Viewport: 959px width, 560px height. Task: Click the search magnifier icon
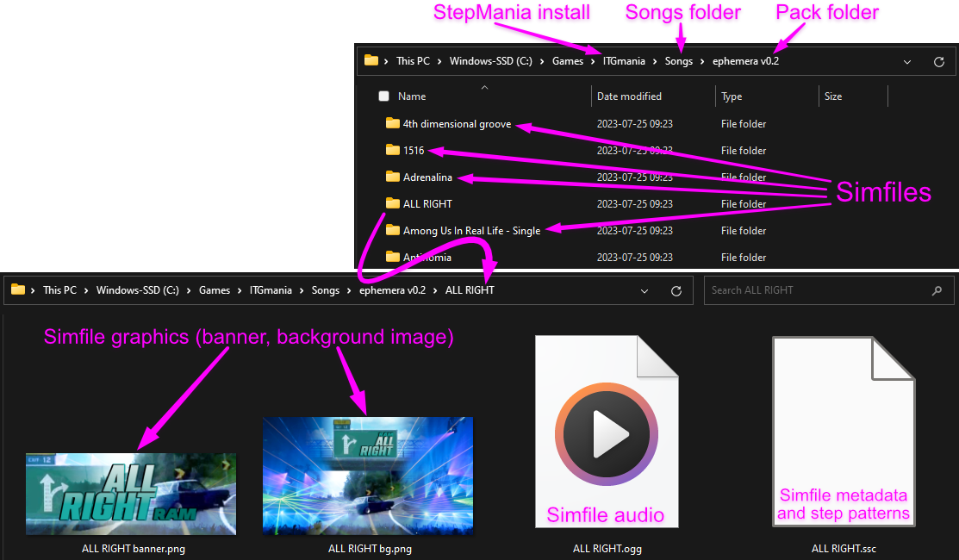tap(937, 290)
